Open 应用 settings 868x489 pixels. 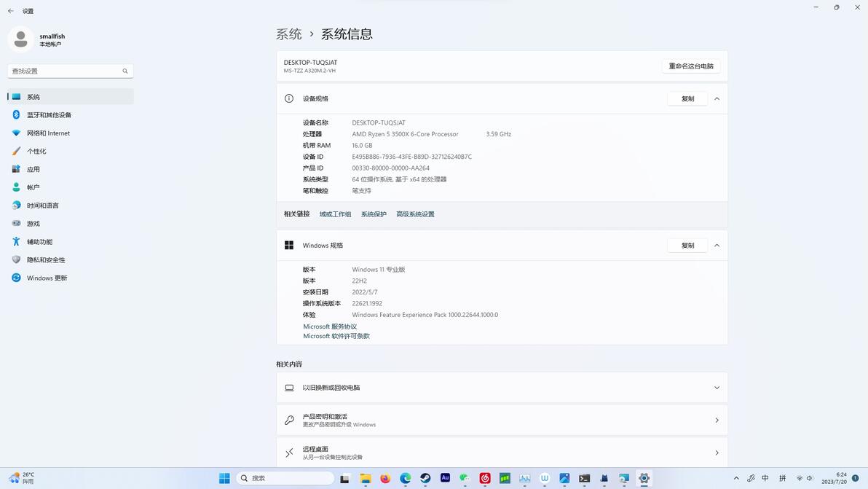click(71, 169)
